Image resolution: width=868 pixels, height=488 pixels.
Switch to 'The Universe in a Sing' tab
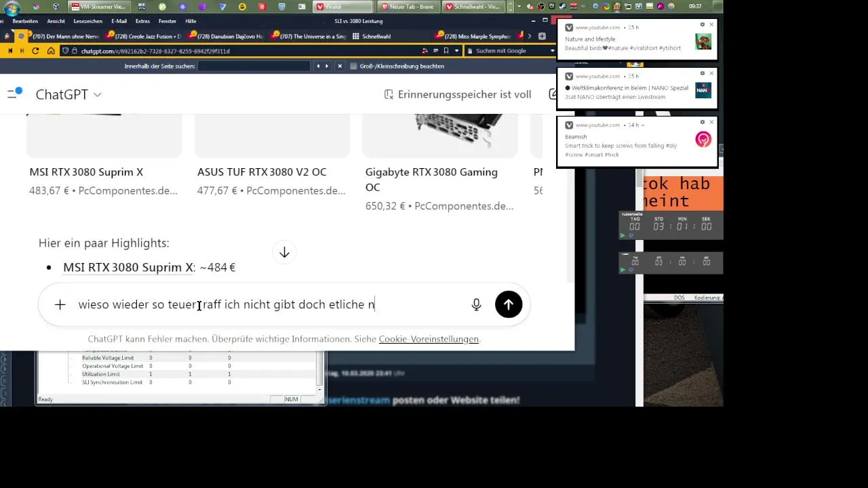click(309, 36)
